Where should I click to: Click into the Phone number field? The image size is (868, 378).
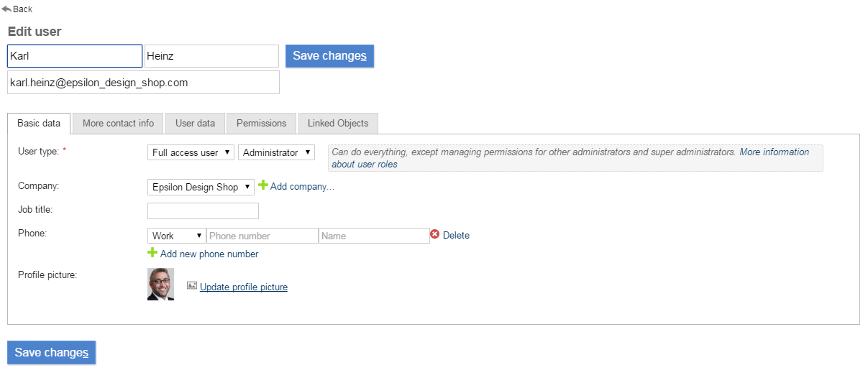pyautogui.click(x=262, y=236)
